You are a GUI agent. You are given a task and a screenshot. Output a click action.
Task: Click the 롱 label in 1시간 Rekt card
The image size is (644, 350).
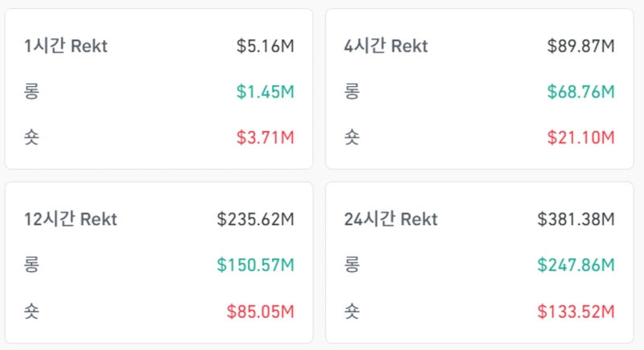pos(31,92)
